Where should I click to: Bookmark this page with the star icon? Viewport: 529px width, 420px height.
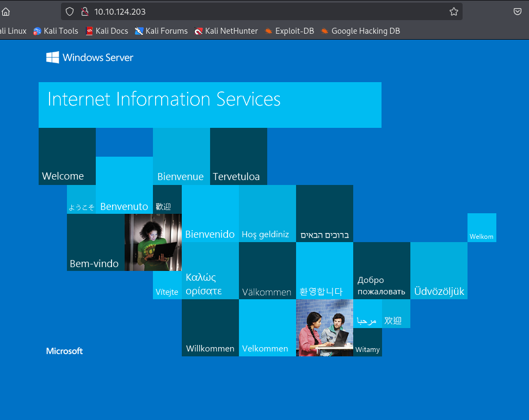click(454, 12)
